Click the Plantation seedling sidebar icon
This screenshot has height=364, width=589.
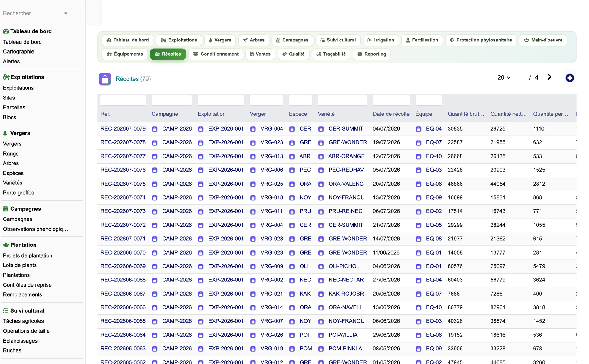(x=6, y=245)
